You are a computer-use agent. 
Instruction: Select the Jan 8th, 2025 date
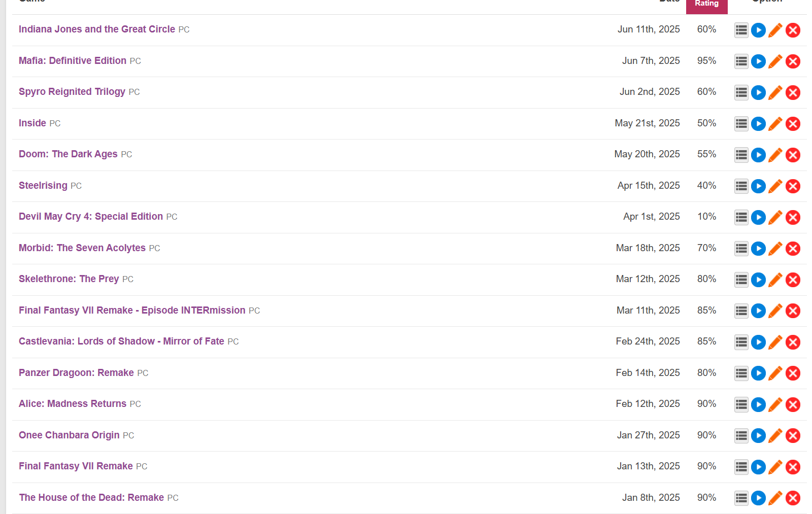[x=651, y=498]
